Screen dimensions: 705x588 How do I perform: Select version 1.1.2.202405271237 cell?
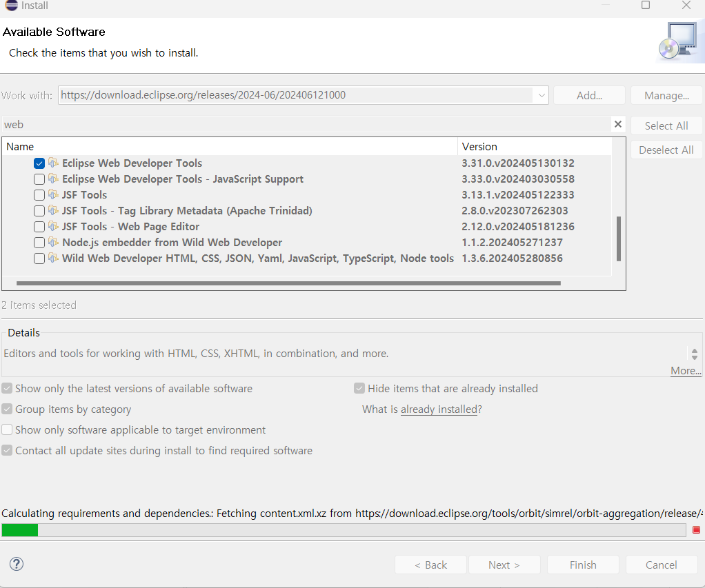click(512, 242)
